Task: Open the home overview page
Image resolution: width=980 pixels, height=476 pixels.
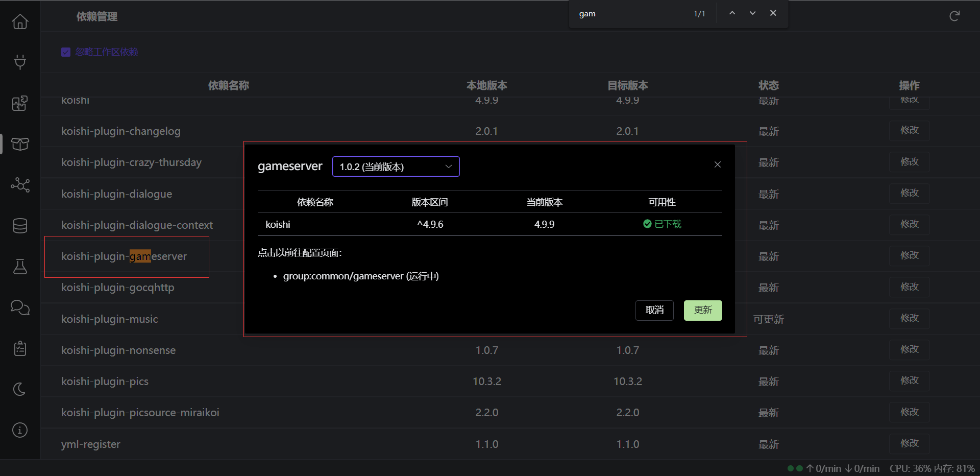Action: 20,21
